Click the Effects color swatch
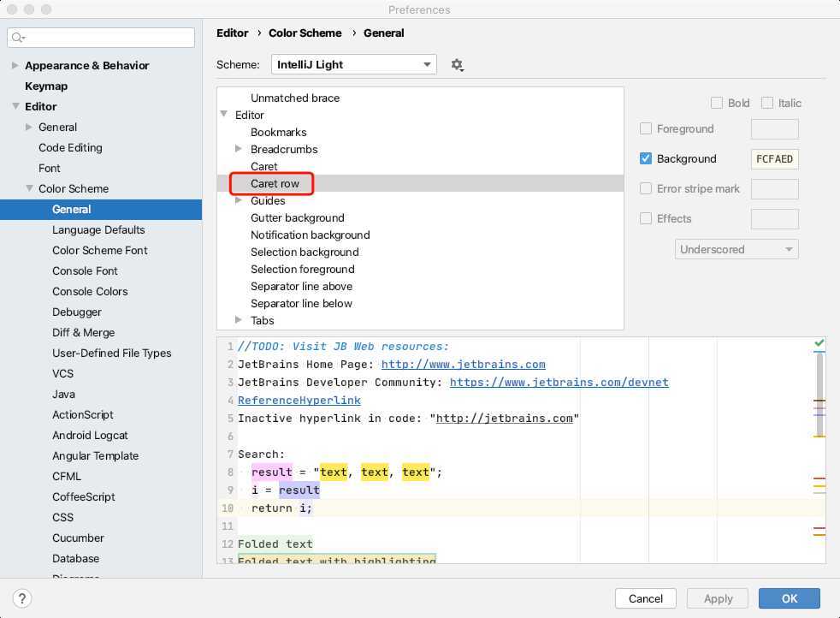 775,219
